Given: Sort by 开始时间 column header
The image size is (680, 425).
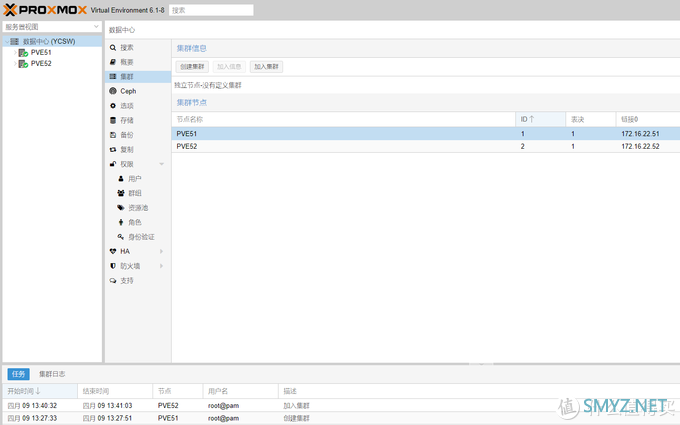Looking at the screenshot, I should click(x=40, y=391).
